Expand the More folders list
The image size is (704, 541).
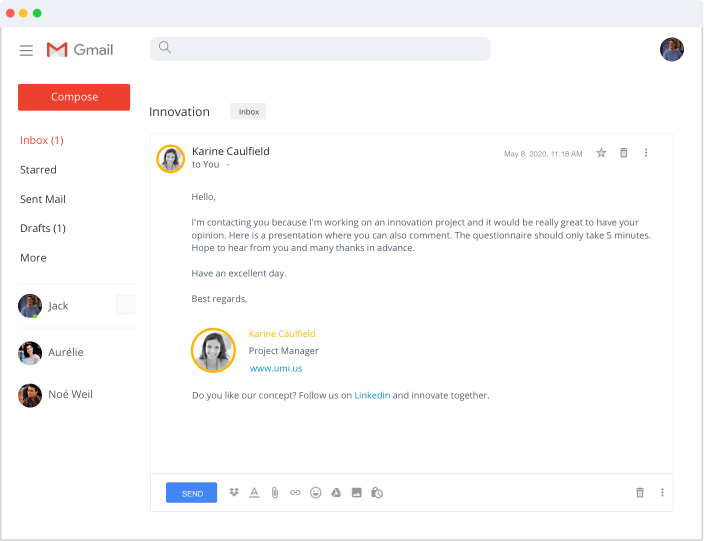point(33,258)
